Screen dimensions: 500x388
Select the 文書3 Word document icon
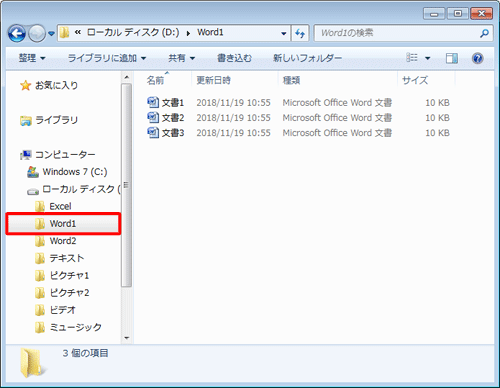153,132
